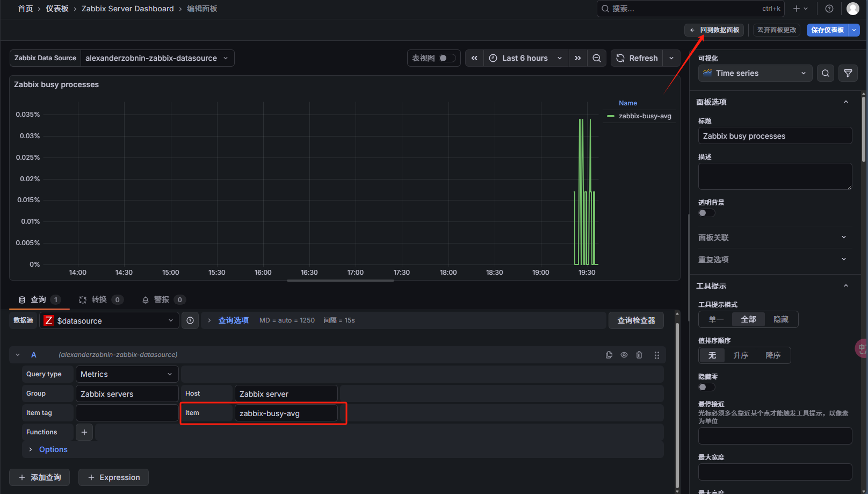This screenshot has width=868, height=494.
Task: Select hidden tooltip mode 隐藏
Action: tap(781, 319)
